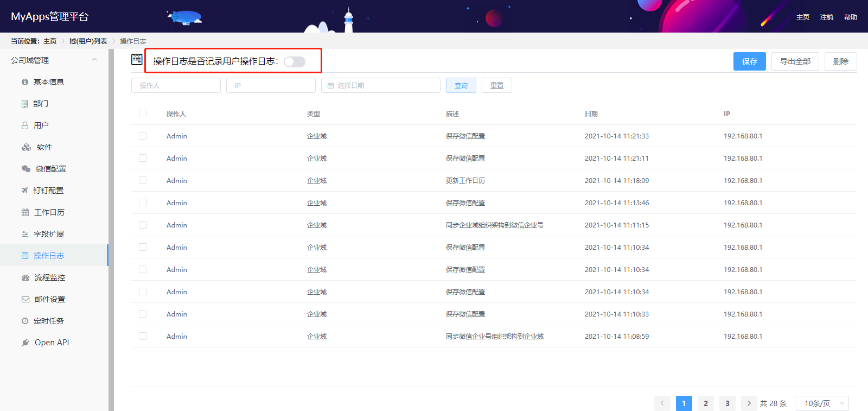The width and height of the screenshot is (868, 411).
Task: Click the 钉钉配置 icon in sidebar
Action: 24,191
